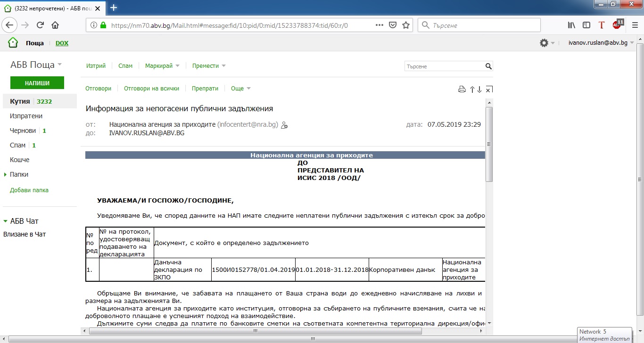
Task: Open Firefox Library icon
Action: click(x=572, y=25)
